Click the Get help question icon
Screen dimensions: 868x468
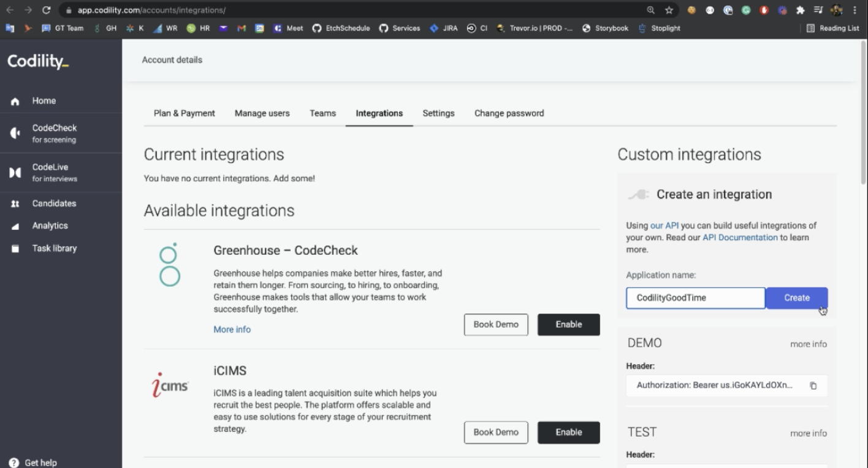coord(13,463)
